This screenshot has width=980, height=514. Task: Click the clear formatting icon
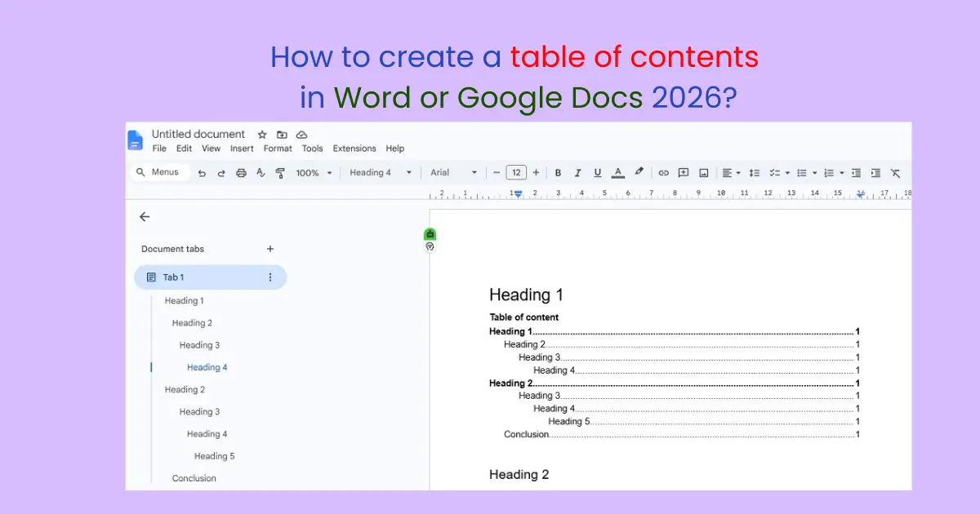click(895, 173)
